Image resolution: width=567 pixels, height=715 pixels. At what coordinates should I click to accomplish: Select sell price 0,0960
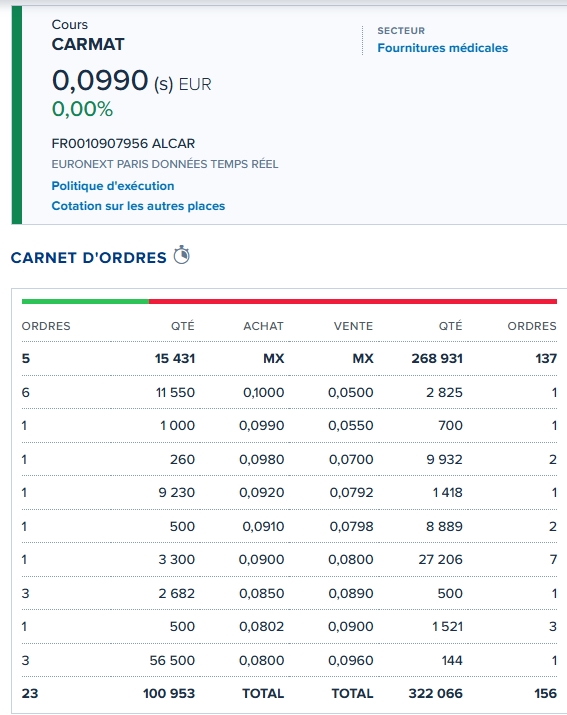(x=351, y=660)
